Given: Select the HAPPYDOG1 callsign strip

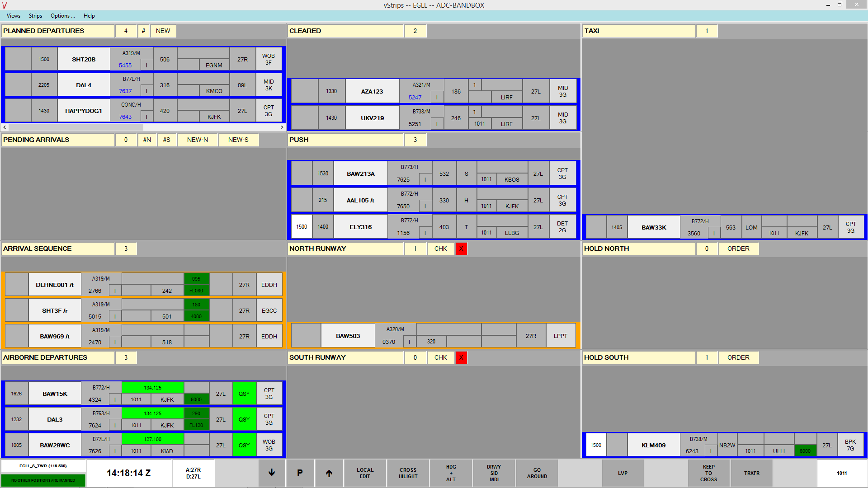Looking at the screenshot, I should 84,111.
